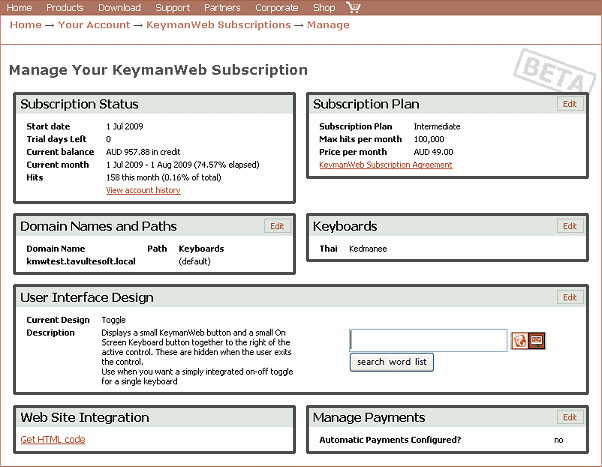Click the On Screen Keyboard button icon
Image resolution: width=602 pixels, height=467 pixels.
pyautogui.click(x=537, y=341)
